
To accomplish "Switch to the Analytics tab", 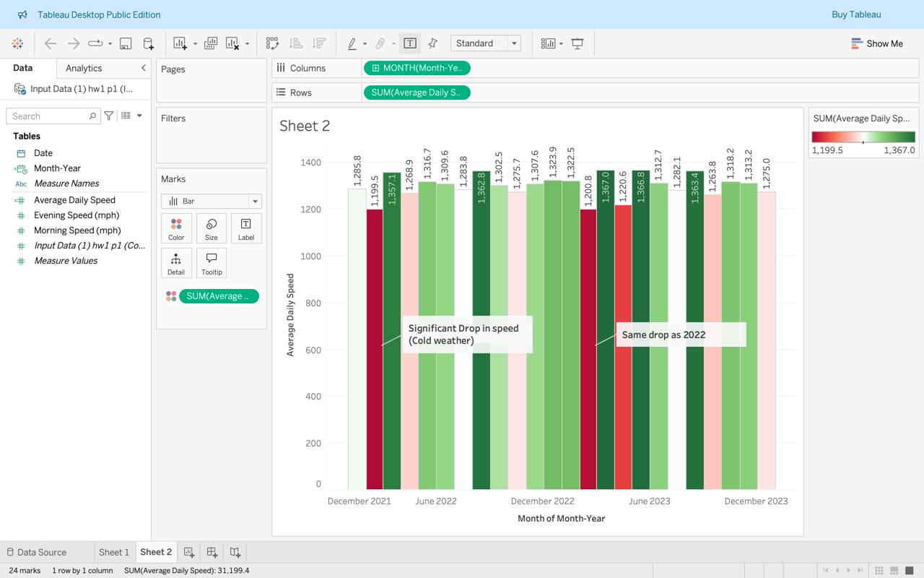I will (84, 68).
